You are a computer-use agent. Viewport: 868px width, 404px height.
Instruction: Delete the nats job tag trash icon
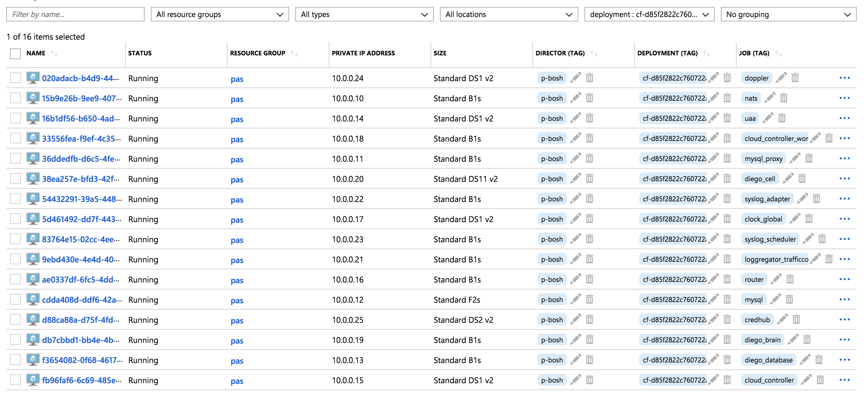(x=783, y=98)
